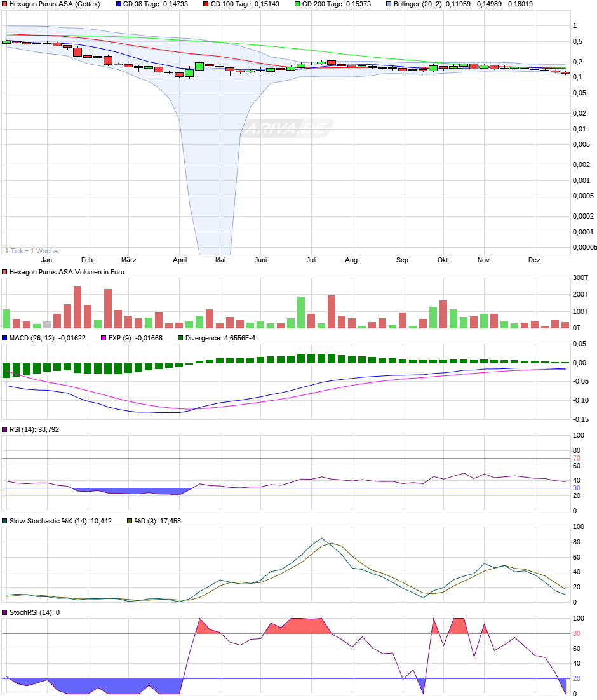Click the 'Juni' month axis label
This screenshot has width=597, height=700.
[261, 260]
